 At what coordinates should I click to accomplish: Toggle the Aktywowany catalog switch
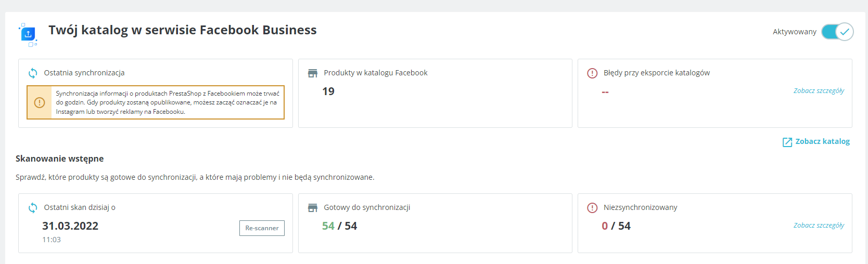(837, 32)
